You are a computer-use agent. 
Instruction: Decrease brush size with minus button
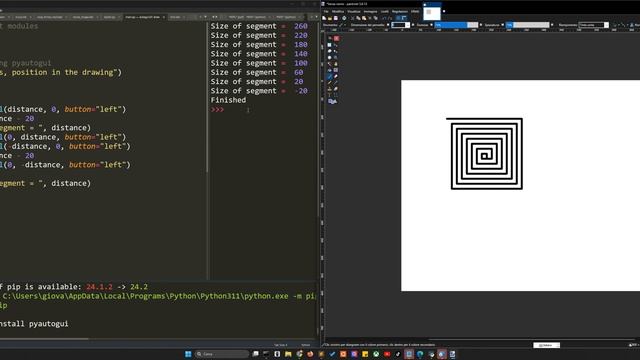(388, 25)
